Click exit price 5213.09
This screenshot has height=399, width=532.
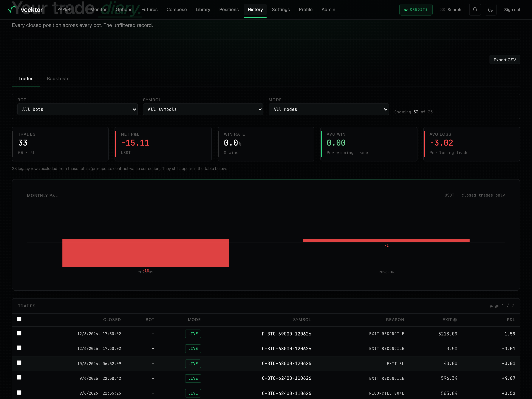coord(448,334)
